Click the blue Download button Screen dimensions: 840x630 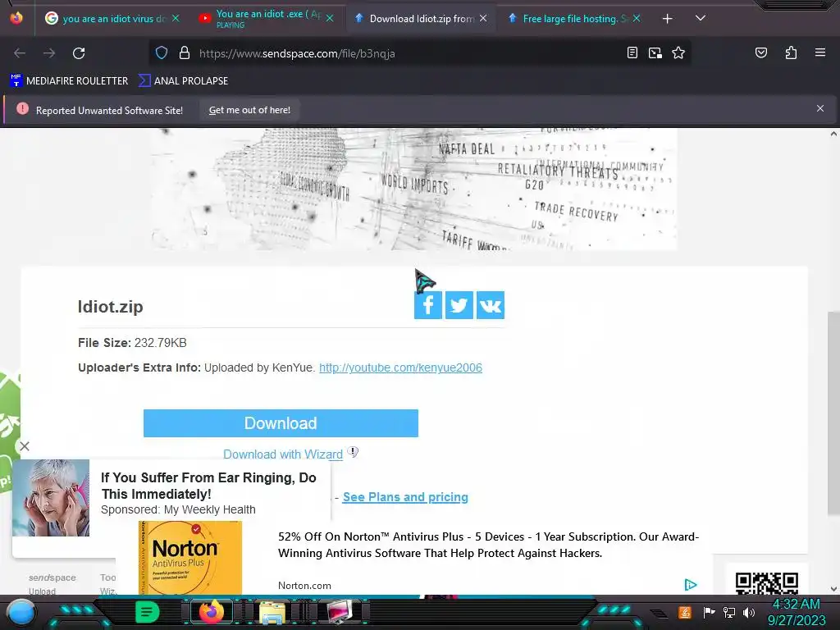coord(281,423)
